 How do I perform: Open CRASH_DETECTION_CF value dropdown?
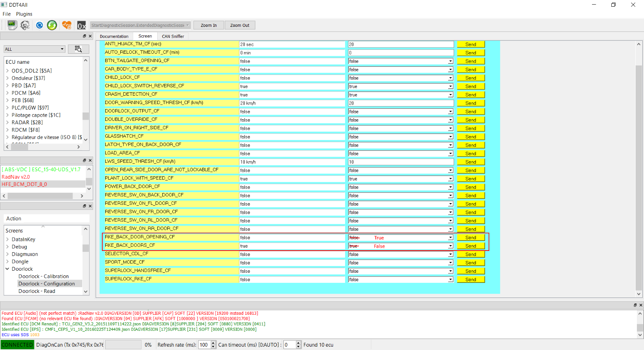click(x=451, y=95)
